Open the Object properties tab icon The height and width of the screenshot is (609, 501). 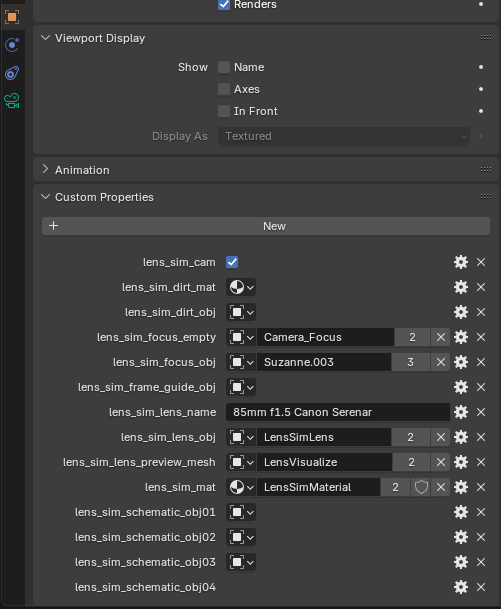click(12, 17)
